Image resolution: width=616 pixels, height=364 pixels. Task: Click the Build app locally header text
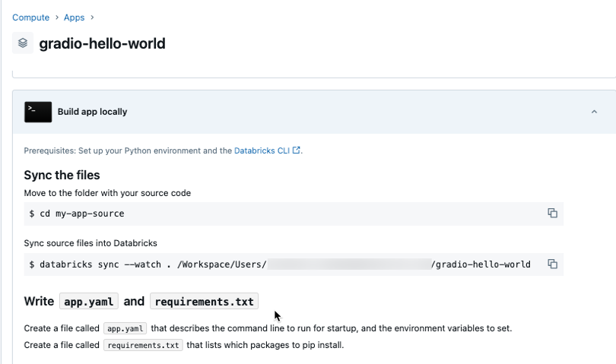pos(92,112)
